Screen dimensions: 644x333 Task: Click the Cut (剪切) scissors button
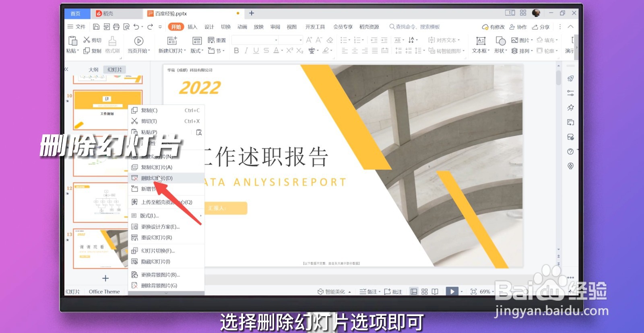(x=93, y=40)
